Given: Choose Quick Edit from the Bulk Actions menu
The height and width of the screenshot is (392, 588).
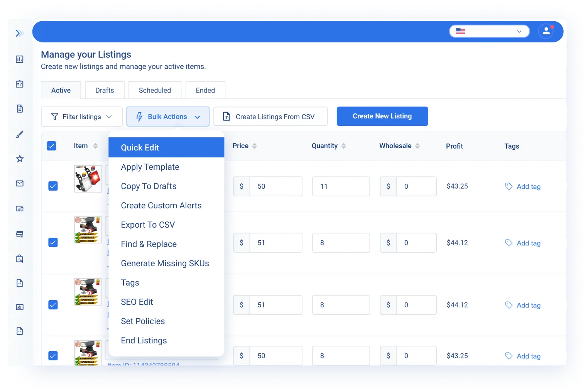Looking at the screenshot, I should (x=166, y=147).
